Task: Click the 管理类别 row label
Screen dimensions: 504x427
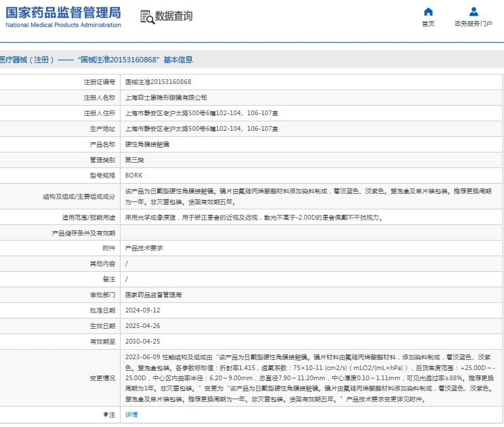Action: pos(102,160)
